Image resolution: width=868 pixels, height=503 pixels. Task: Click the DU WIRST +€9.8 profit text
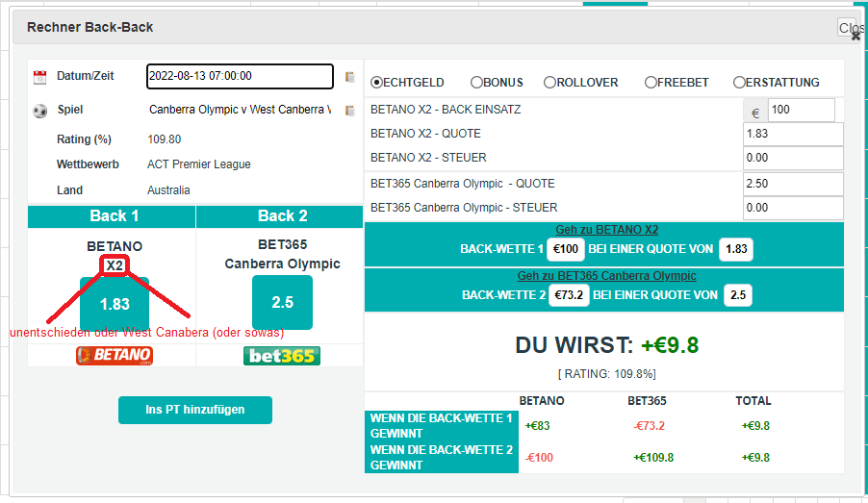[606, 345]
